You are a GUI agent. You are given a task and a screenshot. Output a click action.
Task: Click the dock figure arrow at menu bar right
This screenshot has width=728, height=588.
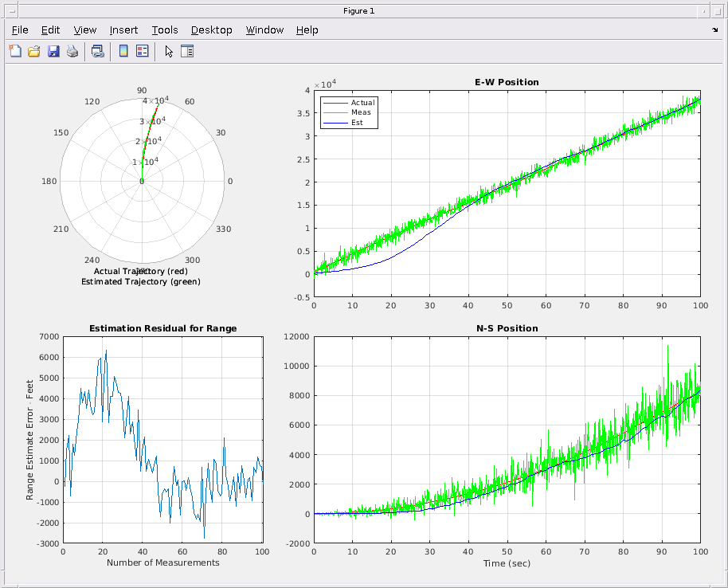(x=714, y=30)
